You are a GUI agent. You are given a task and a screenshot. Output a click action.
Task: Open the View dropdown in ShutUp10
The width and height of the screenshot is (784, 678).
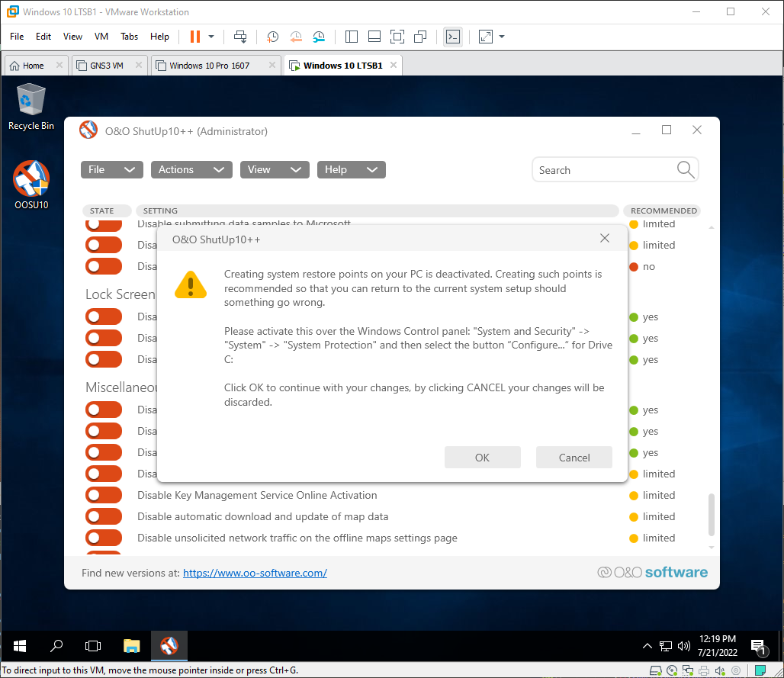click(x=275, y=169)
